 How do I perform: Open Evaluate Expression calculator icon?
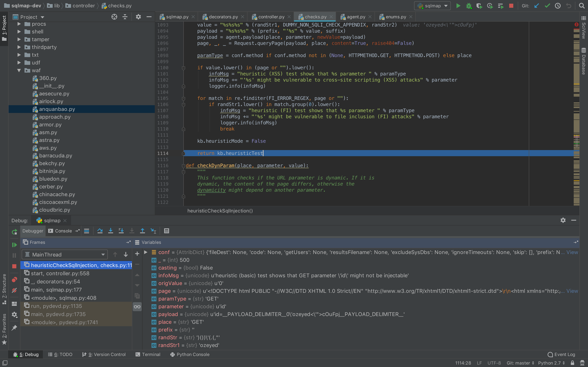[x=166, y=231]
